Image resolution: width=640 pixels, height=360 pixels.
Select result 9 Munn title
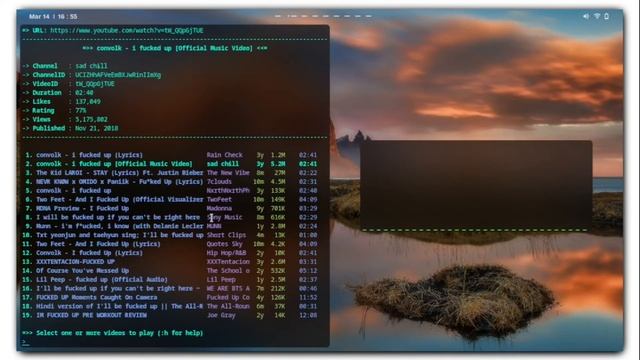(120, 226)
